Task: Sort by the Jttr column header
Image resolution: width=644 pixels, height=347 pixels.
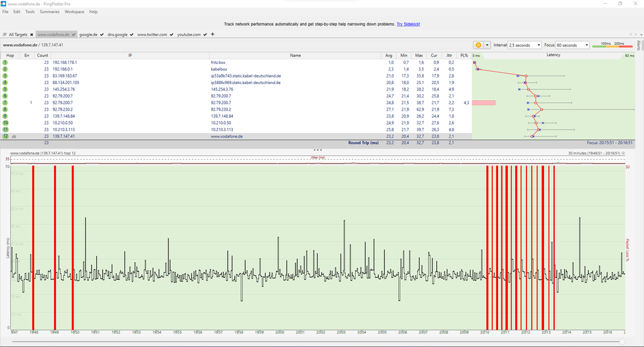Action: 449,56
